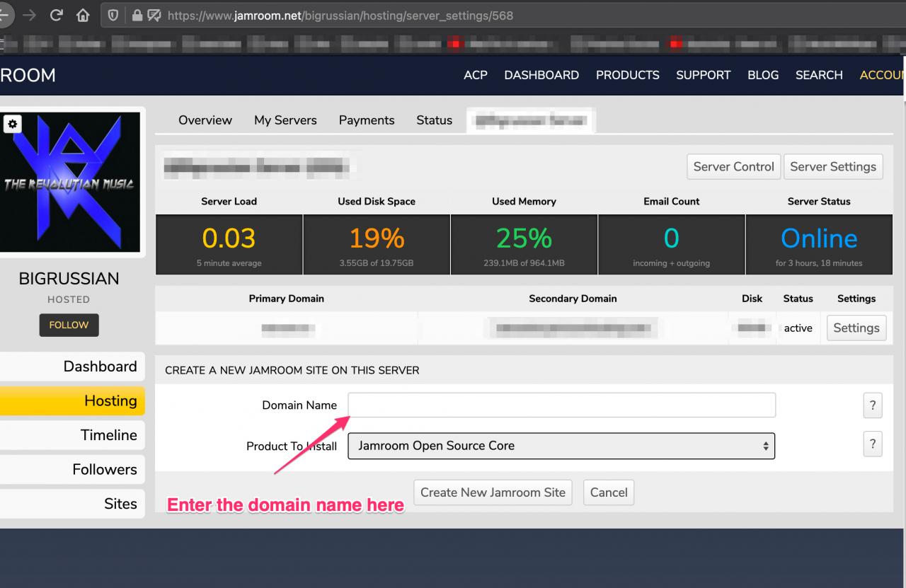Focus the Domain Name input field
This screenshot has width=906, height=588.
561,405
